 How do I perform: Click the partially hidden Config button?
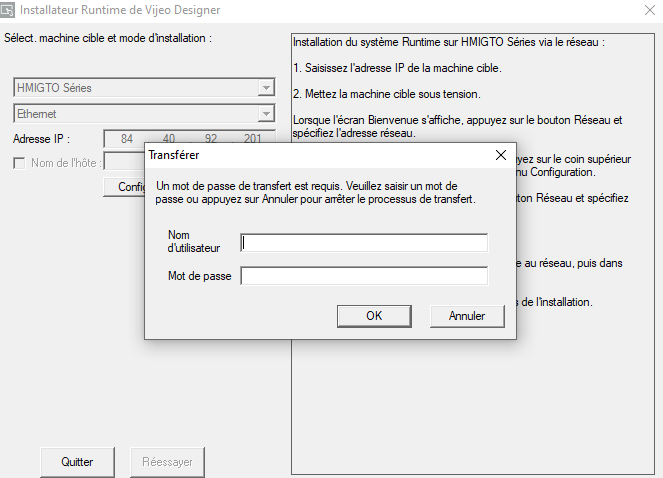(x=124, y=187)
